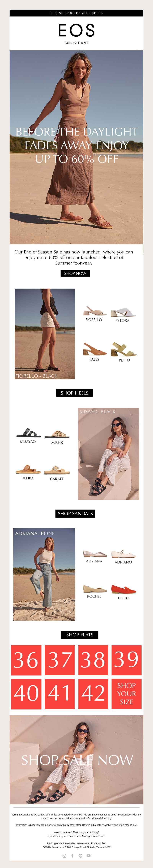View the Mishk leopard sandal product

pos(57,434)
